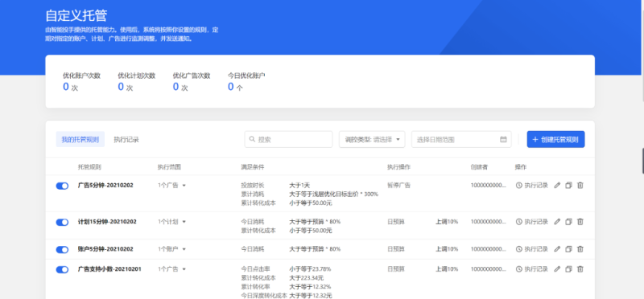644x299 pixels.
Task: Click the 暂停广告 action text
Action: (x=398, y=186)
